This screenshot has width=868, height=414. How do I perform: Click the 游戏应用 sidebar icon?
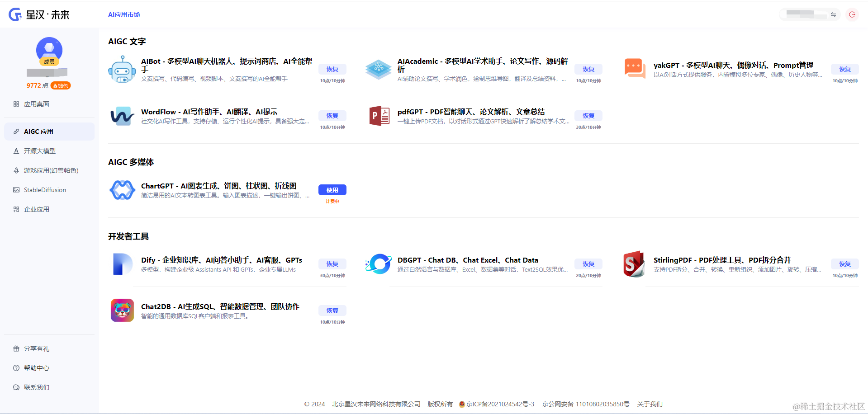tap(16, 170)
